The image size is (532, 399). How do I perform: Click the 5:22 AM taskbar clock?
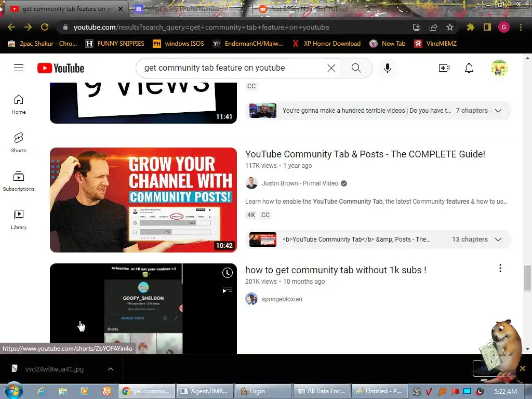506,392
